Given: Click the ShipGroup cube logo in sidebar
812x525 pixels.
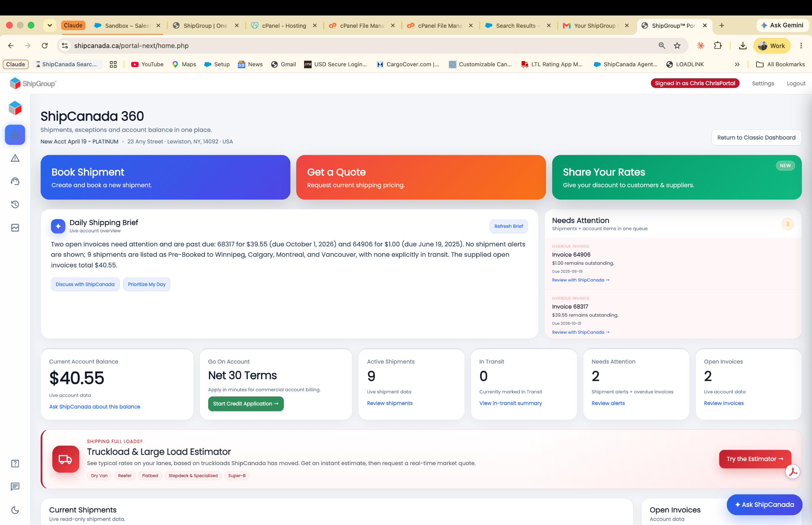Looking at the screenshot, I should pos(15,108).
